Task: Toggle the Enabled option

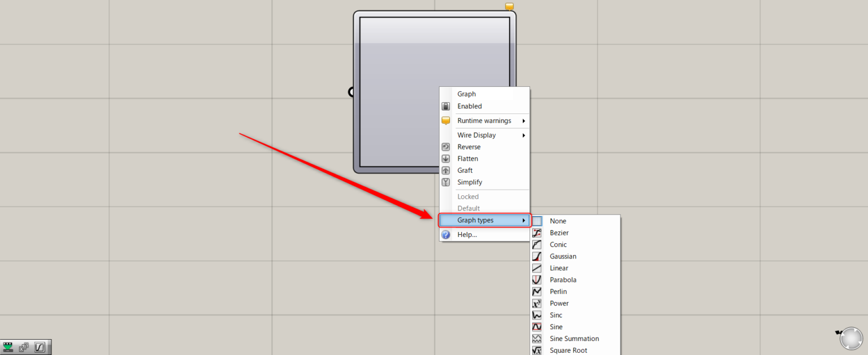Action: click(x=469, y=106)
